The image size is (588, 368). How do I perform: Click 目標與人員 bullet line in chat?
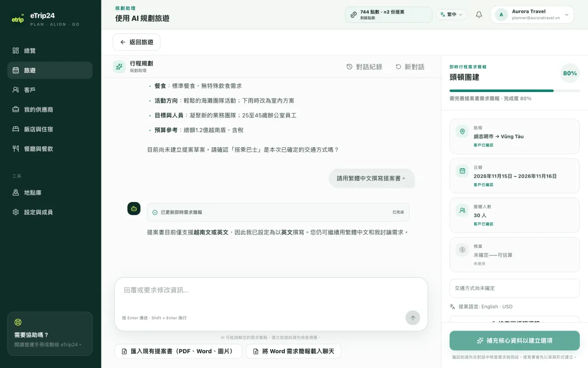point(226,115)
